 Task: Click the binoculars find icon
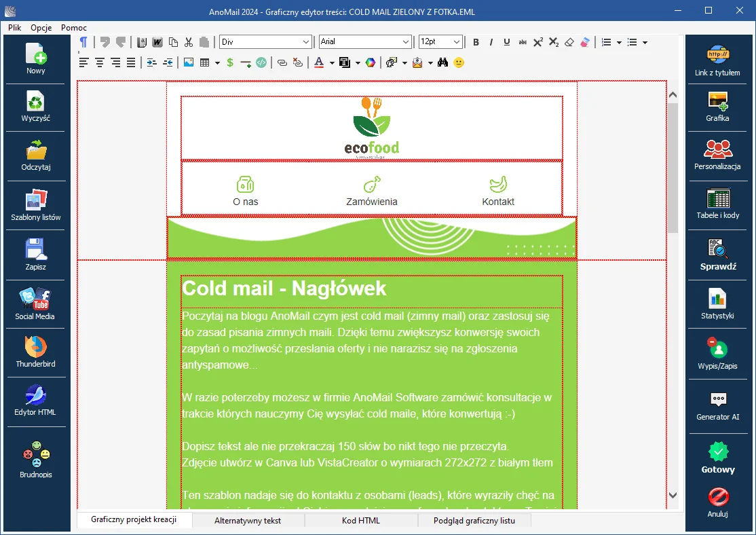pos(443,62)
